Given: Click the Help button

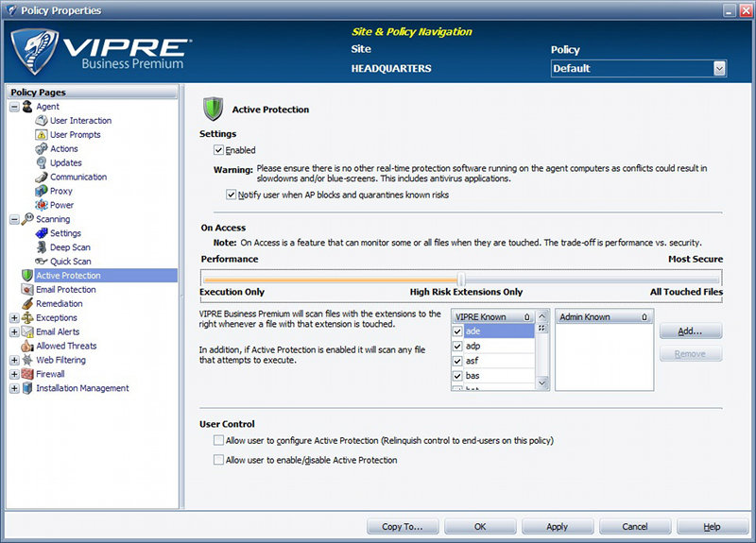Looking at the screenshot, I should 713,527.
